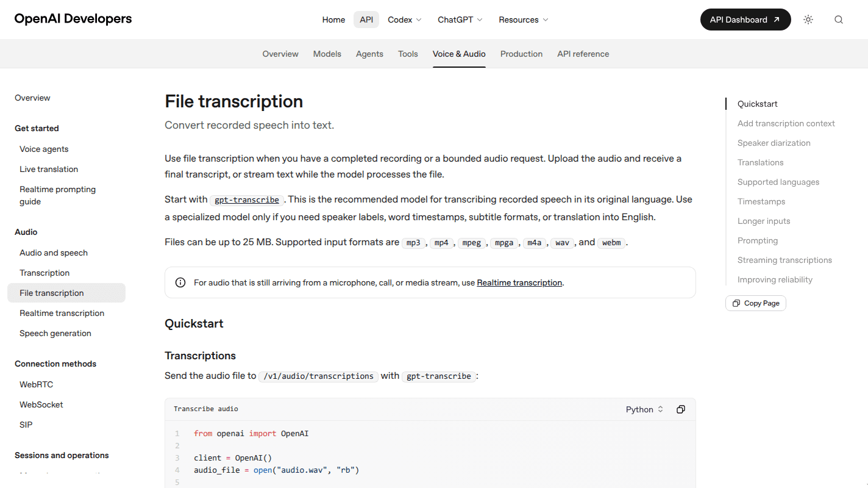The height and width of the screenshot is (488, 868).
Task: Click the Connection methods sidebar heading
Action: (55, 364)
